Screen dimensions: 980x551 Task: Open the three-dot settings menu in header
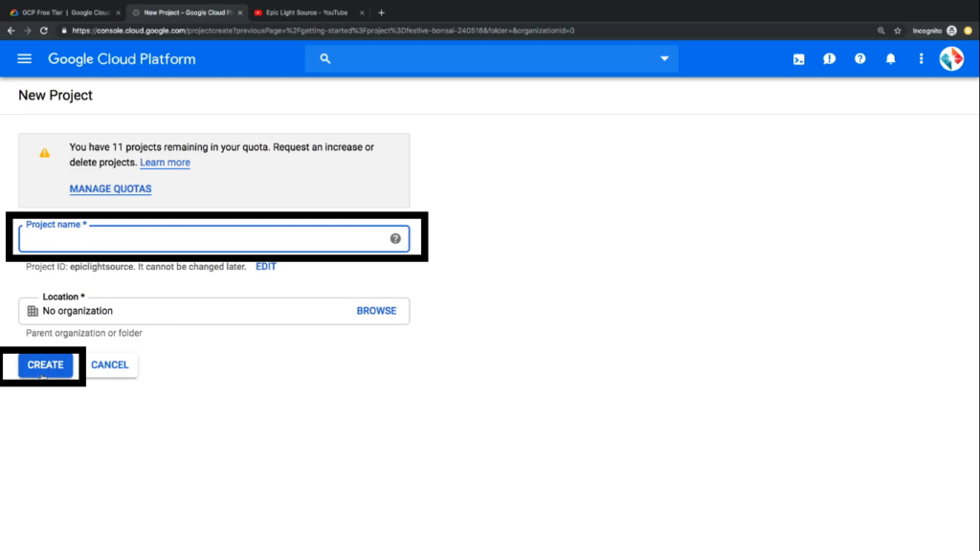(922, 58)
